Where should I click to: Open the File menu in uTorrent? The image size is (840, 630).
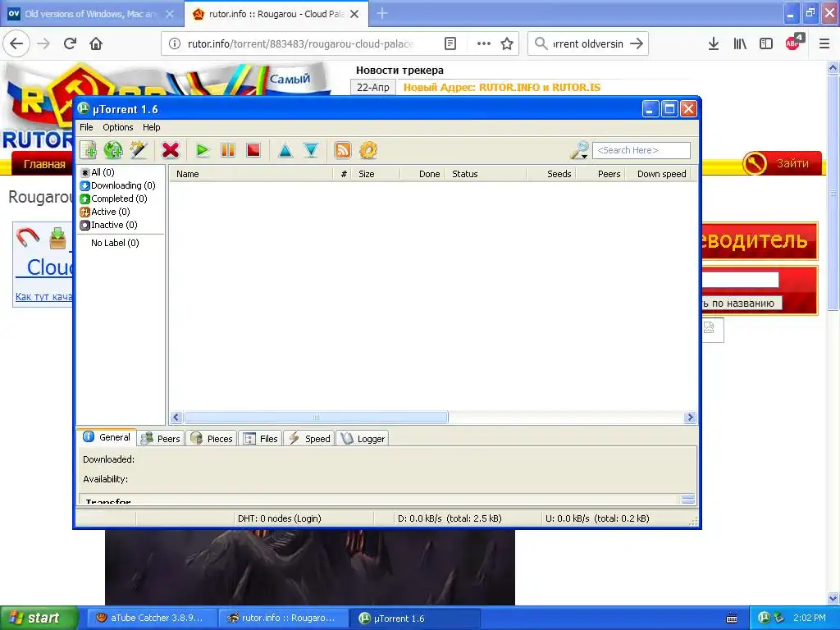tap(86, 127)
